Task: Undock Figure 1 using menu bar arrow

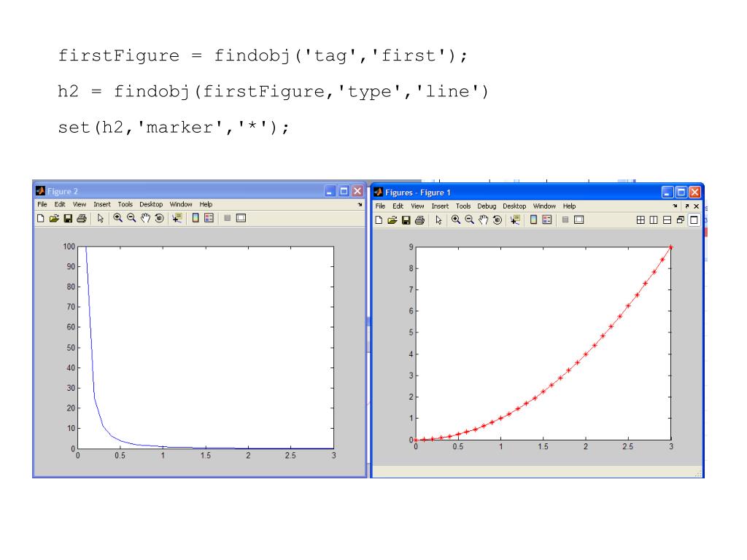Action: [686, 206]
